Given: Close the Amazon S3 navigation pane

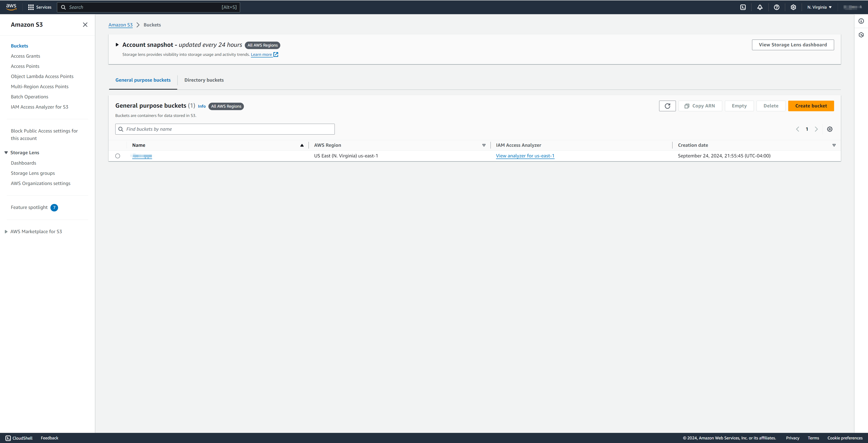Looking at the screenshot, I should tap(85, 25).
